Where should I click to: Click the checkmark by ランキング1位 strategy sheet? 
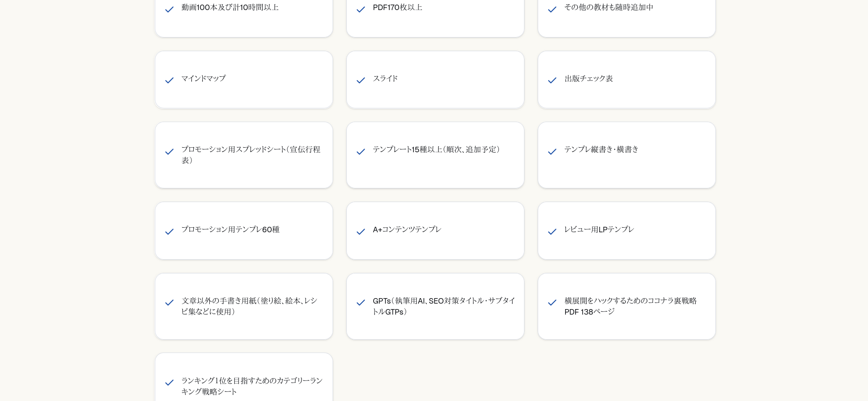click(x=169, y=383)
